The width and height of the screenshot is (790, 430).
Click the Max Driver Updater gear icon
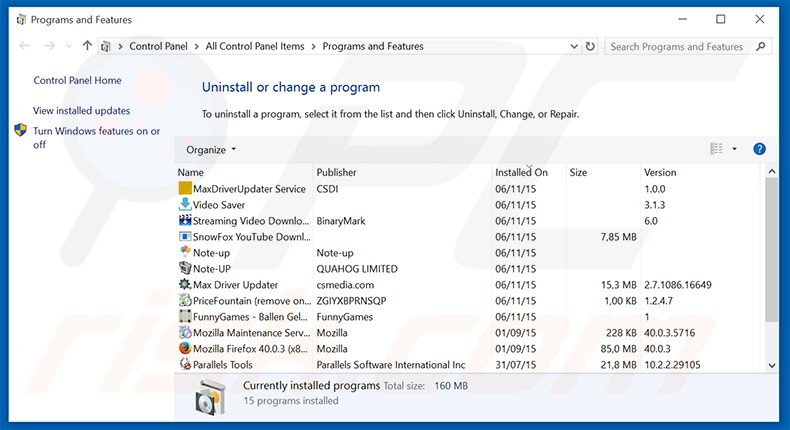click(185, 284)
